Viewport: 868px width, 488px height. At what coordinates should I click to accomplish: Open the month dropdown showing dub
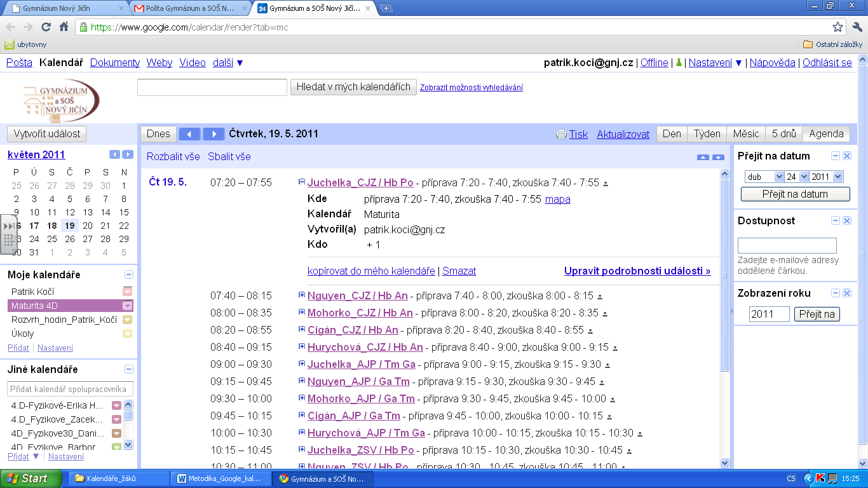coord(764,177)
